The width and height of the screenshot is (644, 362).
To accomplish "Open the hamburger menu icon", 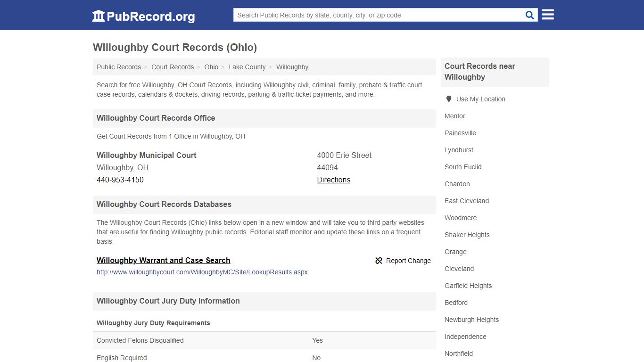I will pyautogui.click(x=548, y=15).
